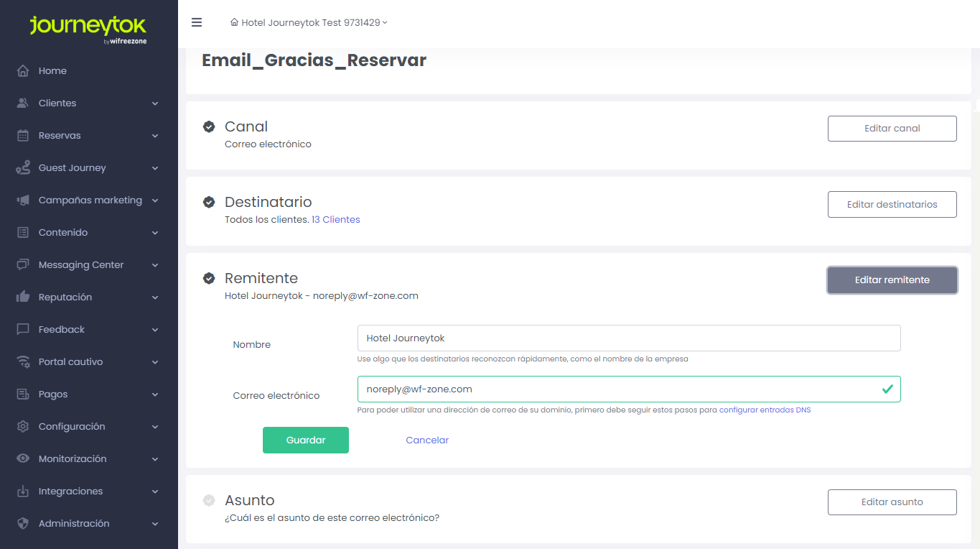Expand the Clientes sidebar chevron
Viewport: 980px width, 549px height.
[155, 103]
